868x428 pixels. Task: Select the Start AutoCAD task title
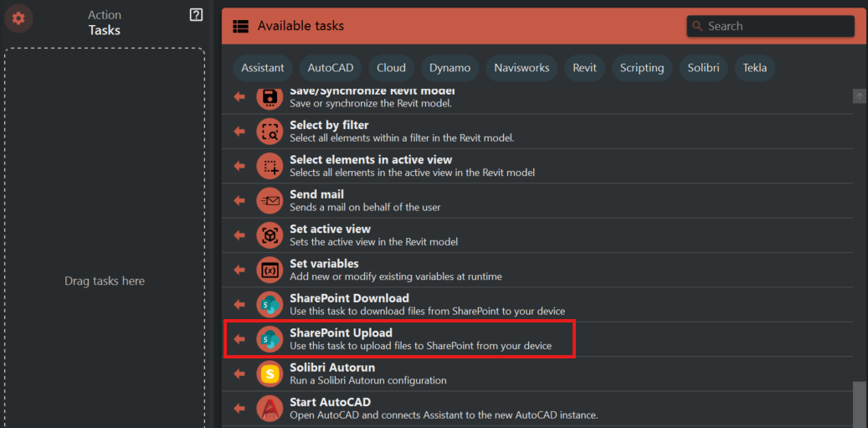coord(330,402)
